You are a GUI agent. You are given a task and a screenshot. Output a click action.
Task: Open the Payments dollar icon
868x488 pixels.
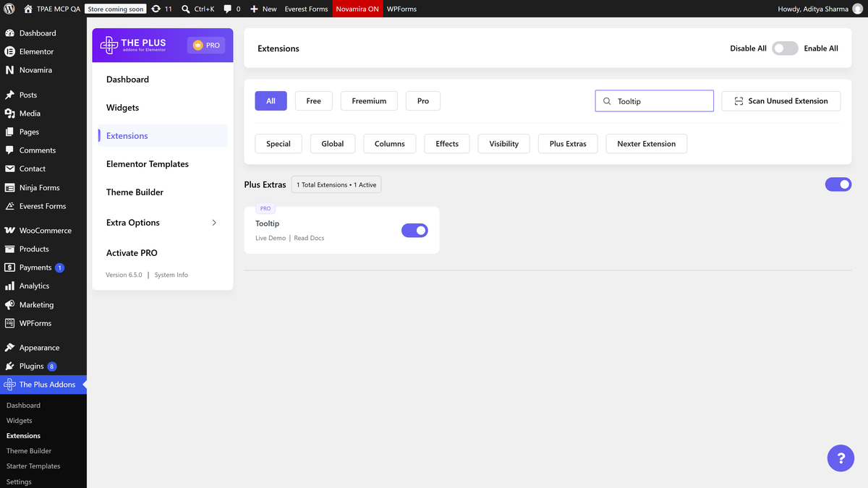[x=10, y=267]
